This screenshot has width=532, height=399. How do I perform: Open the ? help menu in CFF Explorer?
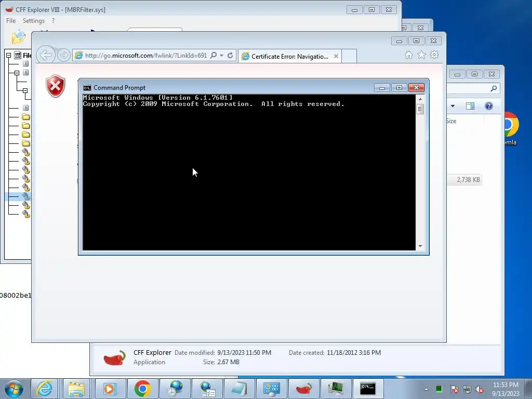click(54, 21)
